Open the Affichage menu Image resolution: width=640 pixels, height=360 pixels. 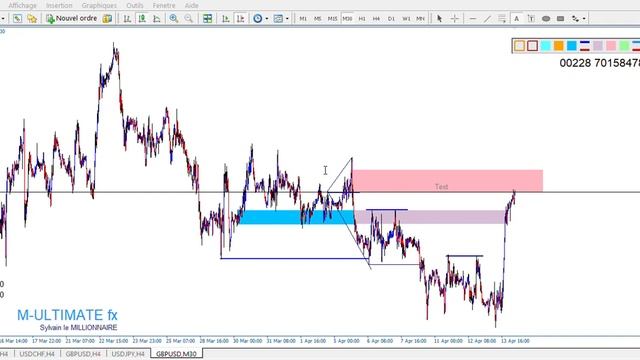(x=22, y=5)
